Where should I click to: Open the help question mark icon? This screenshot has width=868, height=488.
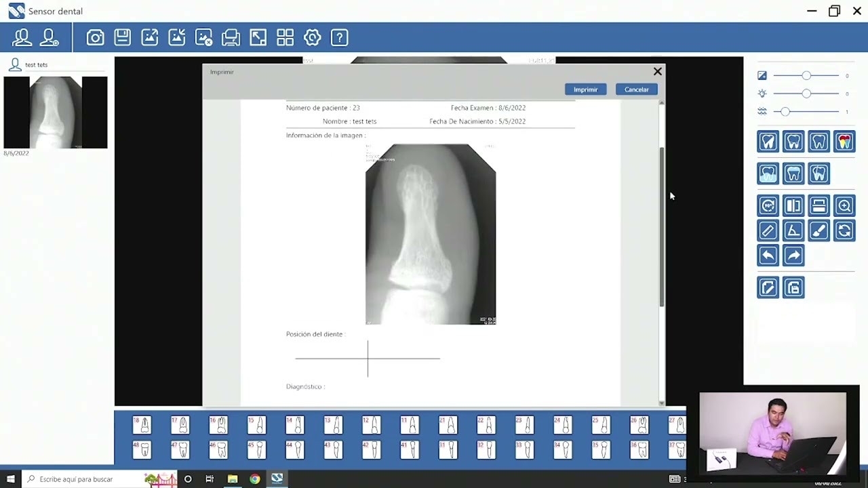point(339,37)
